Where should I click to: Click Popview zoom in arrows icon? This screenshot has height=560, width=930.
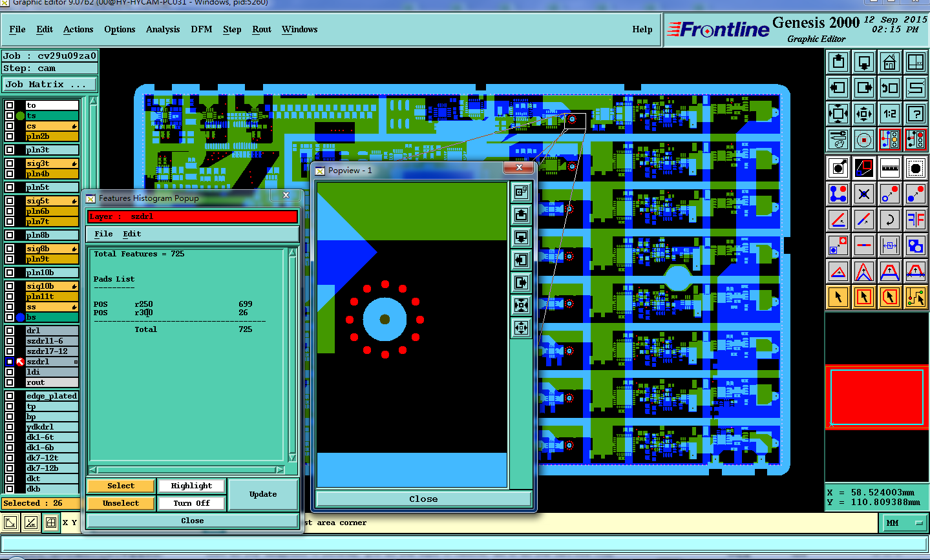click(521, 305)
